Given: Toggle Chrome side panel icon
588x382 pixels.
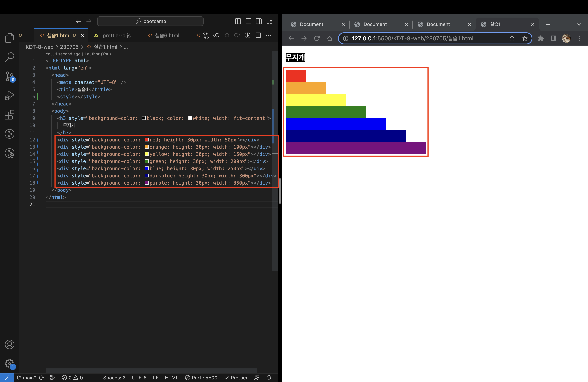Looking at the screenshot, I should tap(553, 38).
